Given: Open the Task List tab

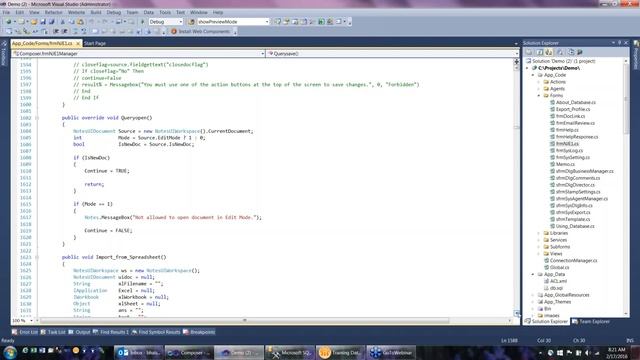Looking at the screenshot, I should 53,332.
